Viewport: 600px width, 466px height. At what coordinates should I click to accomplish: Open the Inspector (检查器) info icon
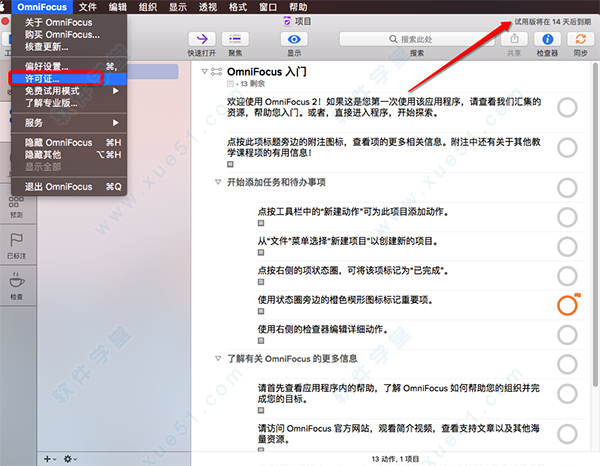[547, 39]
